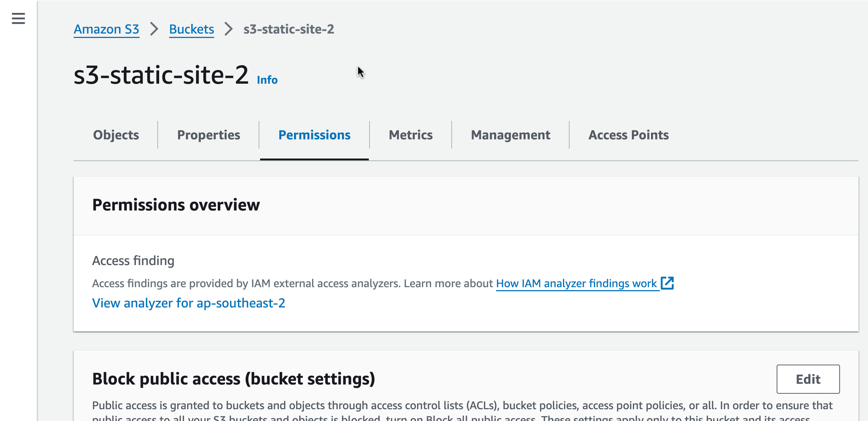The height and width of the screenshot is (421, 868).
Task: Click the breadcrumb chevron after Buckets
Action: coord(229,29)
